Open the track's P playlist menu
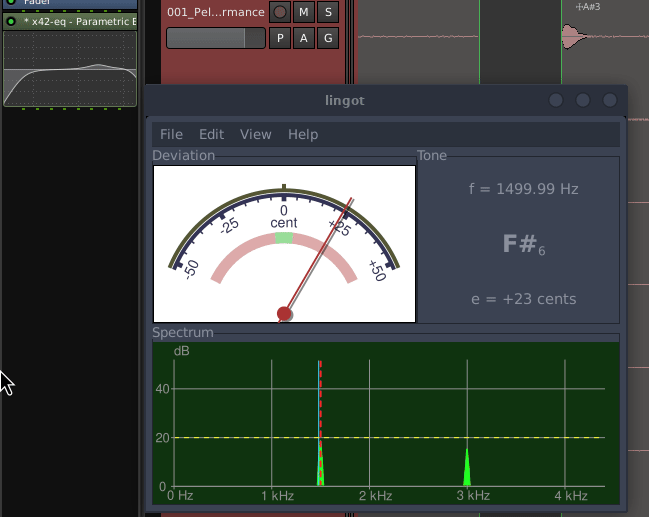Viewport: 649px width, 517px height. click(x=280, y=38)
